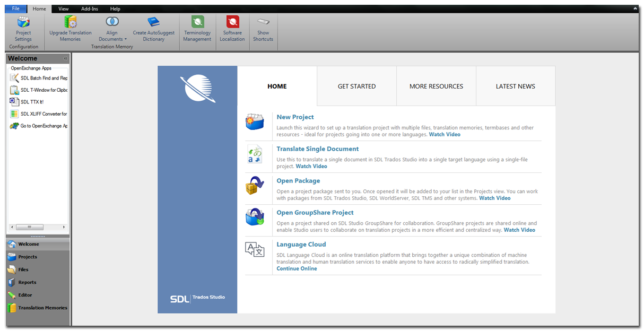Expand the Align Documents dropdown

point(126,39)
